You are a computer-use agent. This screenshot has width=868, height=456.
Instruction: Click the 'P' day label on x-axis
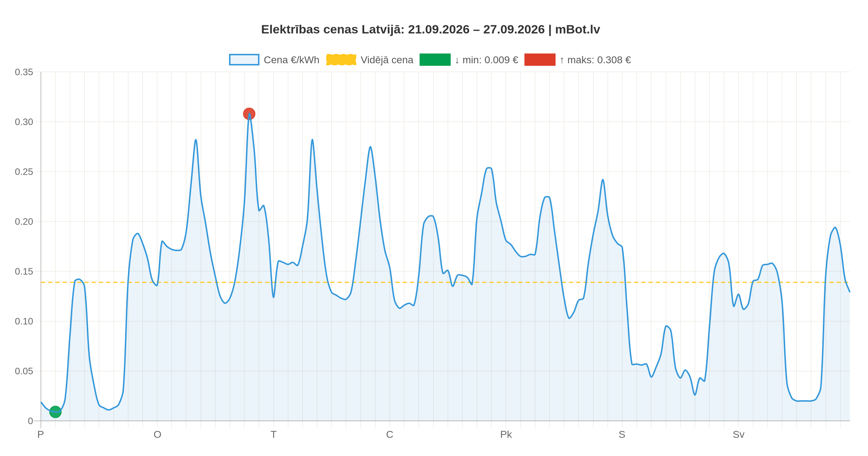[41, 435]
